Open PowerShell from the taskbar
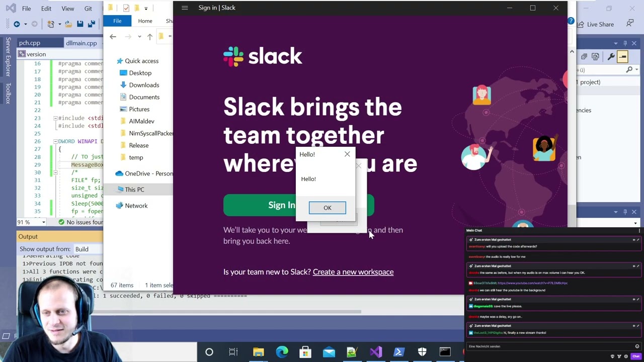644x362 pixels. [x=398, y=352]
